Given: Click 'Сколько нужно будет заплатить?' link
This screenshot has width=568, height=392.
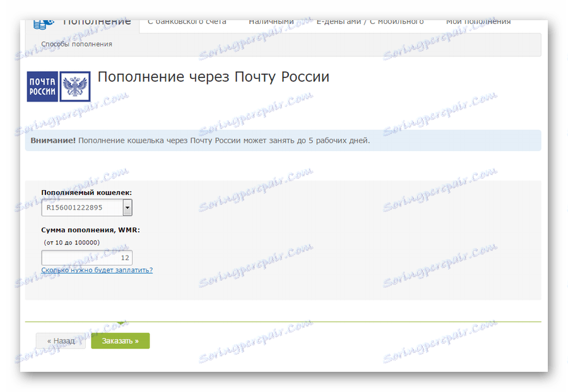Looking at the screenshot, I should pyautogui.click(x=97, y=270).
